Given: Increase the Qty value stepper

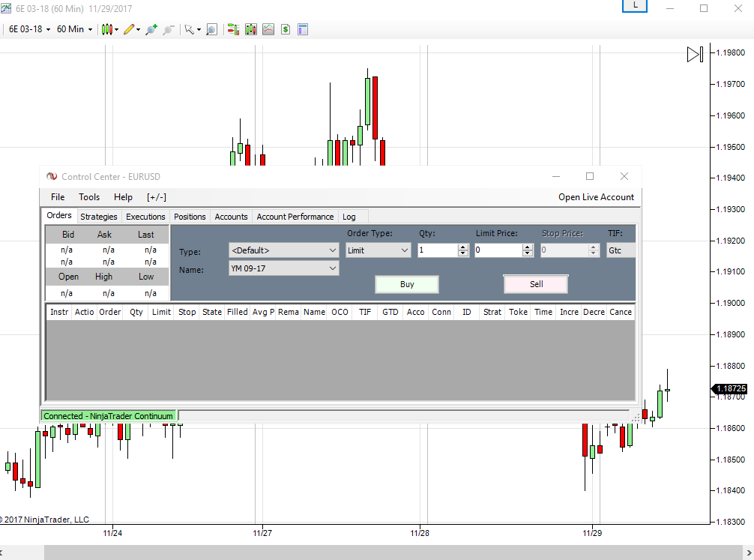Looking at the screenshot, I should [x=463, y=247].
